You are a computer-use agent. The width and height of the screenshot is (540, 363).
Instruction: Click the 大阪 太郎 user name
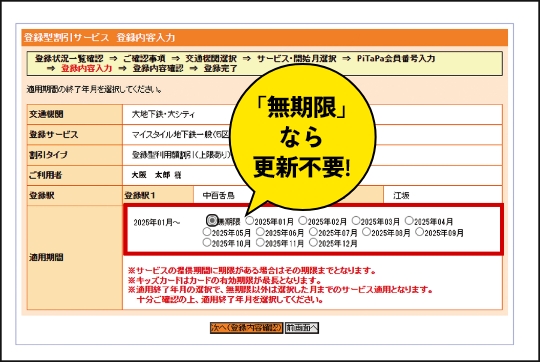[x=150, y=175]
